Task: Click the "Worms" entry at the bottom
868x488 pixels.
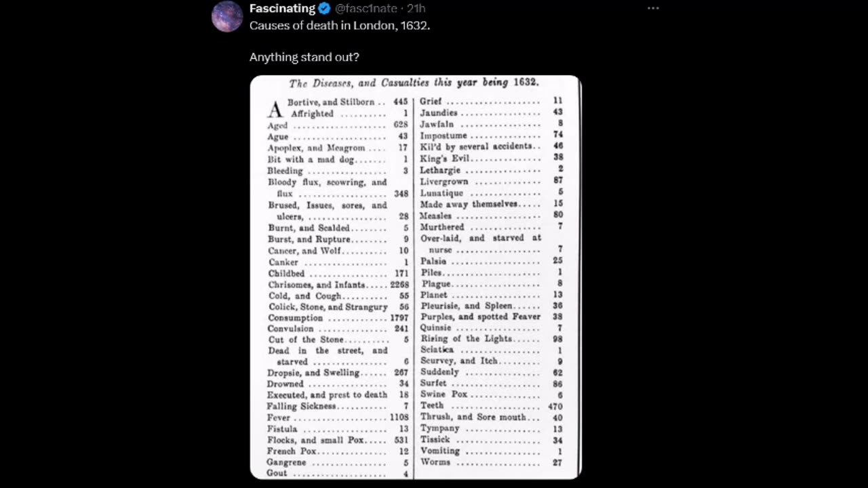Action: tap(435, 462)
